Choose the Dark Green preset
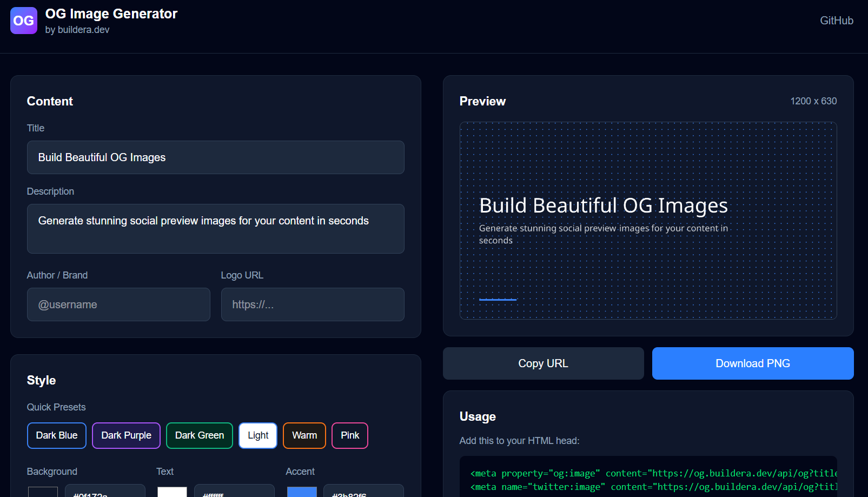This screenshot has width=868, height=497. tap(199, 435)
